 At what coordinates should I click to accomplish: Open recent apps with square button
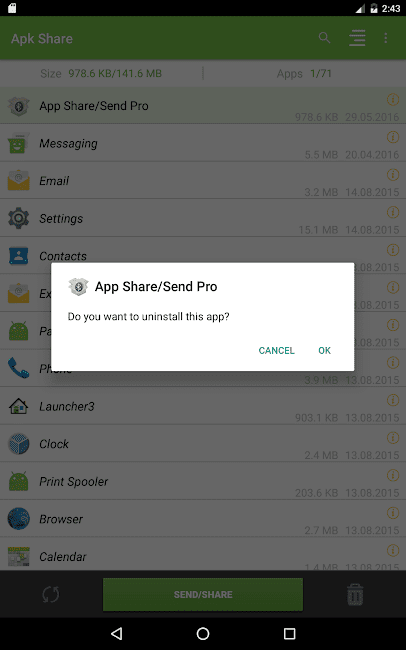(x=289, y=633)
